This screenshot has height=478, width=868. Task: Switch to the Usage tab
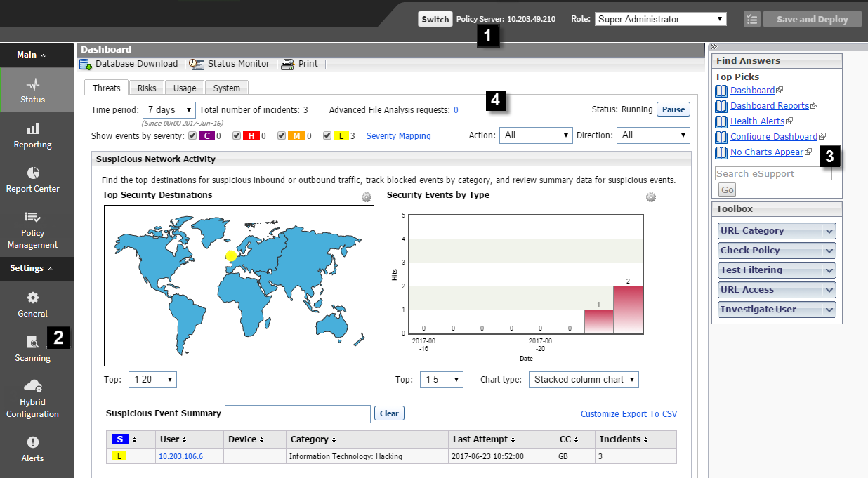[185, 88]
